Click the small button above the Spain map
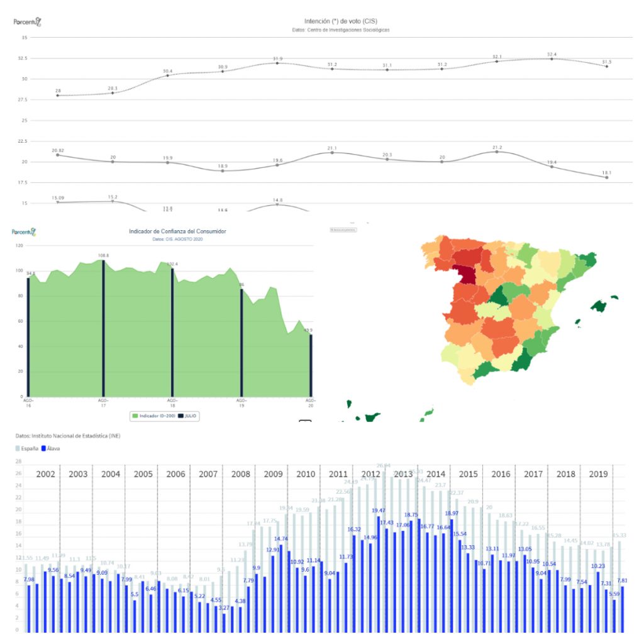Image resolution: width=644 pixels, height=644 pixels. coord(343,230)
